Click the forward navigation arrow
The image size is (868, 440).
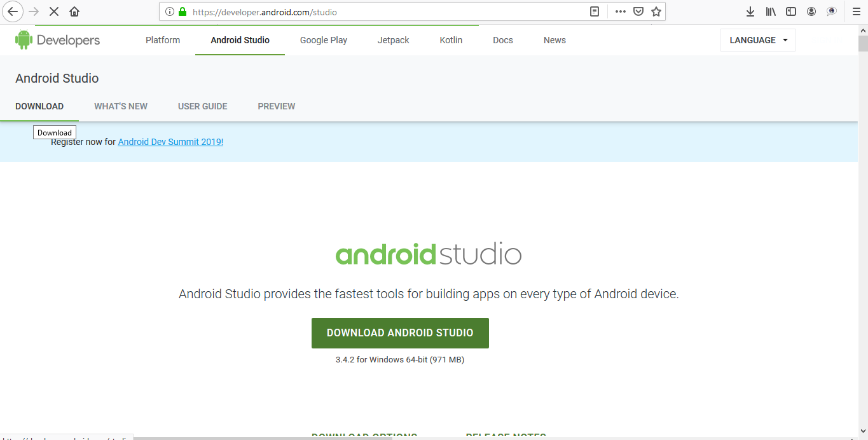tap(34, 11)
